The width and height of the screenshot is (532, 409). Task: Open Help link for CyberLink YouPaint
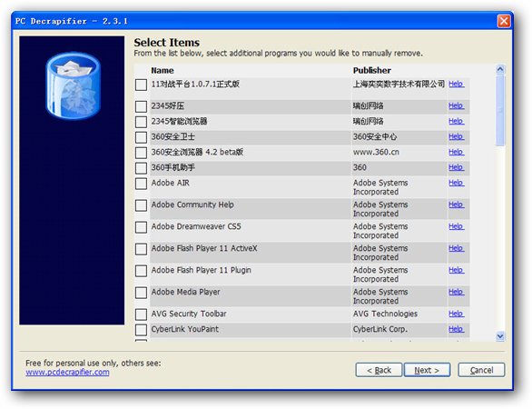[456, 329]
